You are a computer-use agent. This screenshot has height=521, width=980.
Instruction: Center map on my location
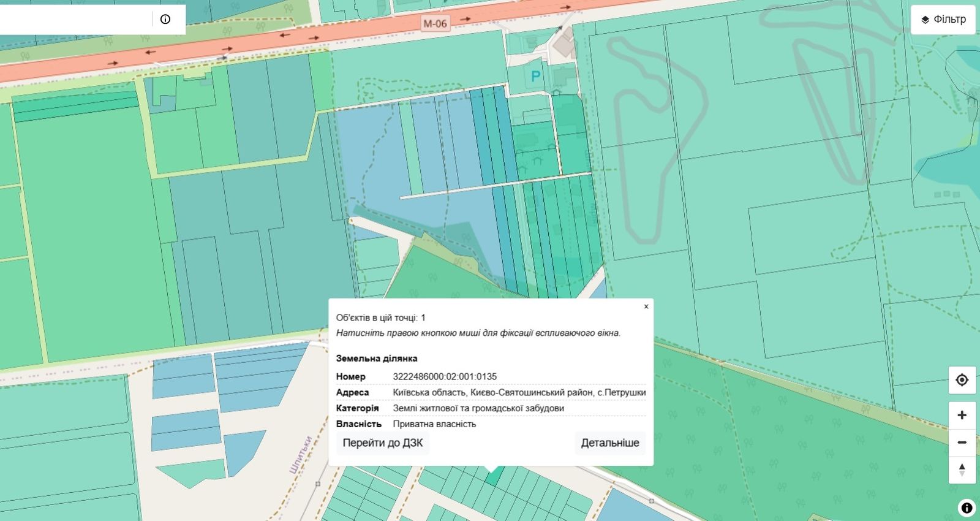[x=962, y=380]
